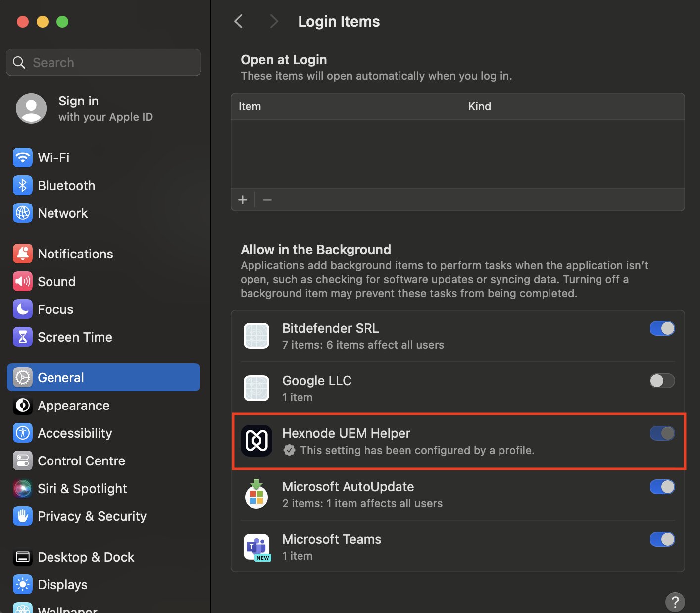Click the Displays sun icon
The height and width of the screenshot is (613, 700).
pos(23,585)
